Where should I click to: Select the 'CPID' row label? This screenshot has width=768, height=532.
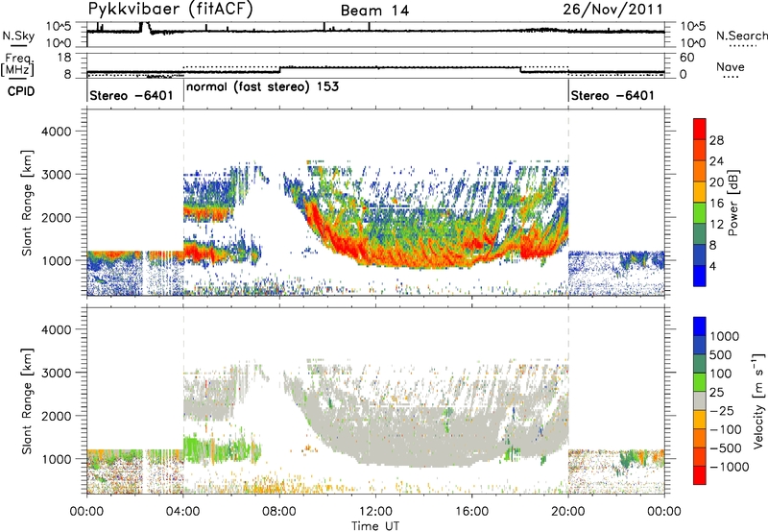pos(21,91)
